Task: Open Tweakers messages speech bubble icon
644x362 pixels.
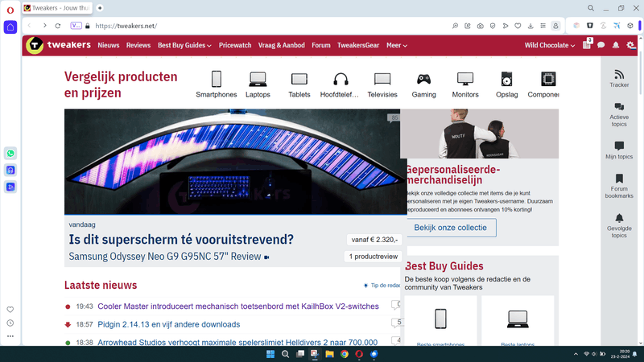Action: [x=601, y=45]
